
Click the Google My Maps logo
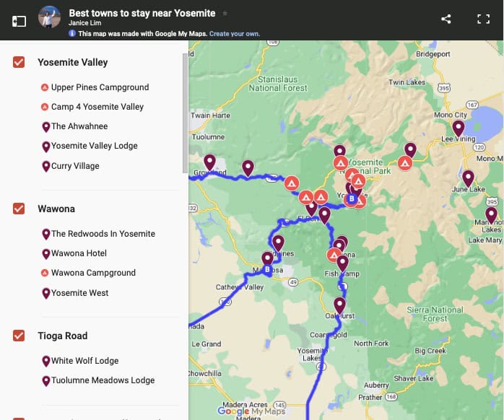pos(251,411)
